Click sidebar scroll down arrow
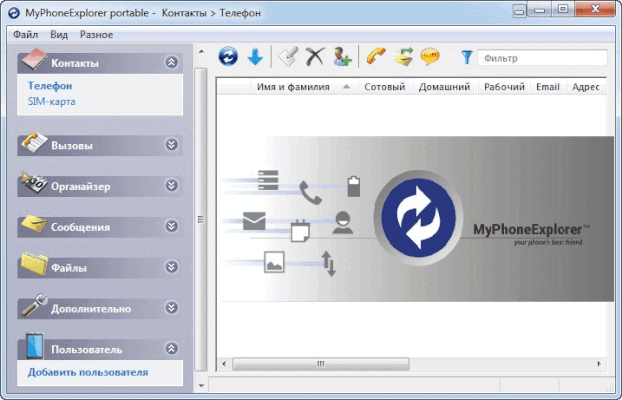Image resolution: width=622 pixels, height=400 pixels. coord(201,385)
